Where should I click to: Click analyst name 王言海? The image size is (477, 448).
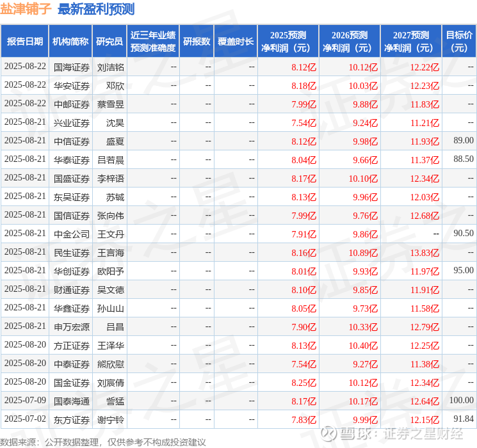click(x=111, y=253)
